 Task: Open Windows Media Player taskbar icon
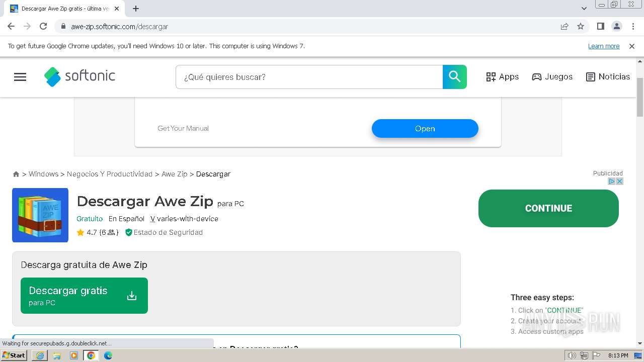click(74, 355)
